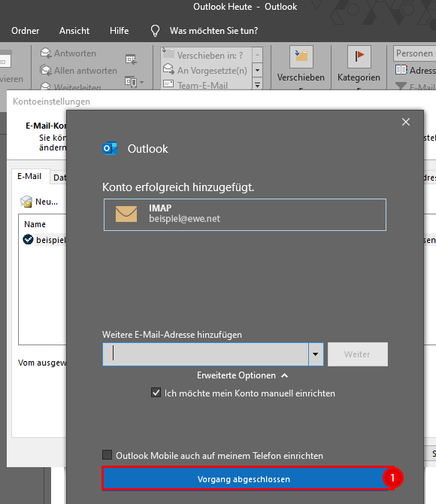Collapse the Erweiterte Optionen section
The height and width of the screenshot is (504, 436).
243,375
